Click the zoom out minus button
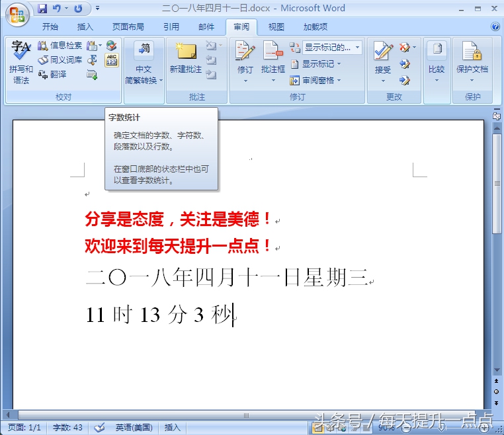 (406, 428)
